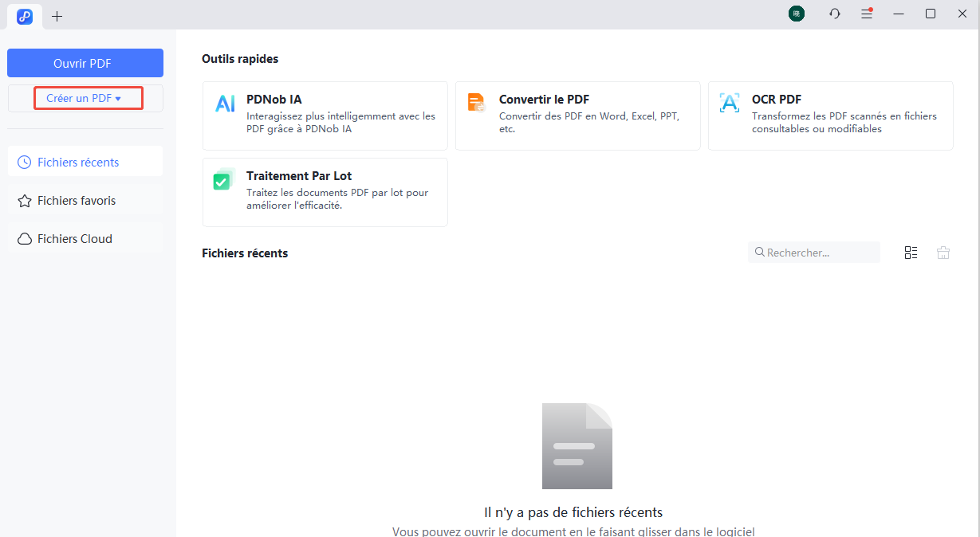The height and width of the screenshot is (537, 980).
Task: Click the user account avatar badge
Action: click(796, 14)
